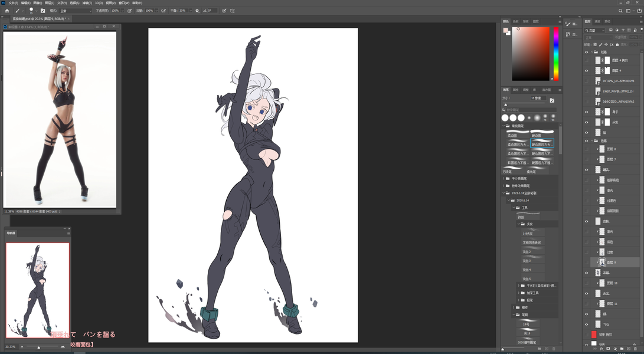The height and width of the screenshot is (354, 644).
Task: Add layer style fx icon
Action: click(601, 349)
